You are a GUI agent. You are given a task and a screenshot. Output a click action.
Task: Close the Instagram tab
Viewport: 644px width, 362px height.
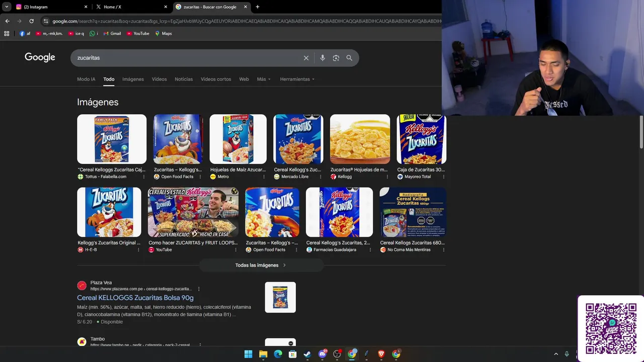(x=86, y=7)
